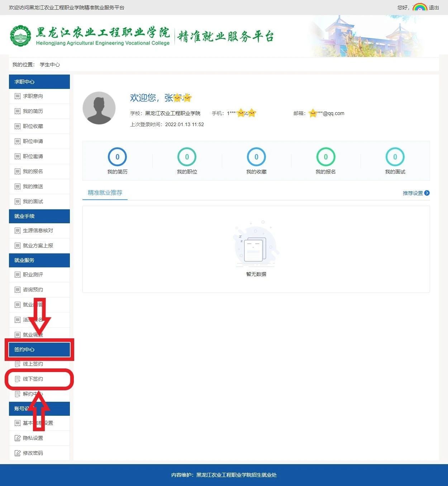Open 生源信息核对 in the sidebar
The width and height of the screenshot is (448, 486).
(38, 230)
